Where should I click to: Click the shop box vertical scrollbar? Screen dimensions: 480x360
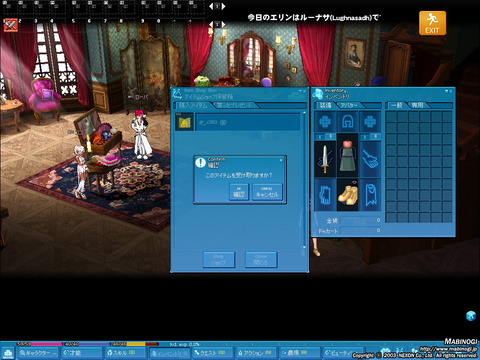(304, 180)
